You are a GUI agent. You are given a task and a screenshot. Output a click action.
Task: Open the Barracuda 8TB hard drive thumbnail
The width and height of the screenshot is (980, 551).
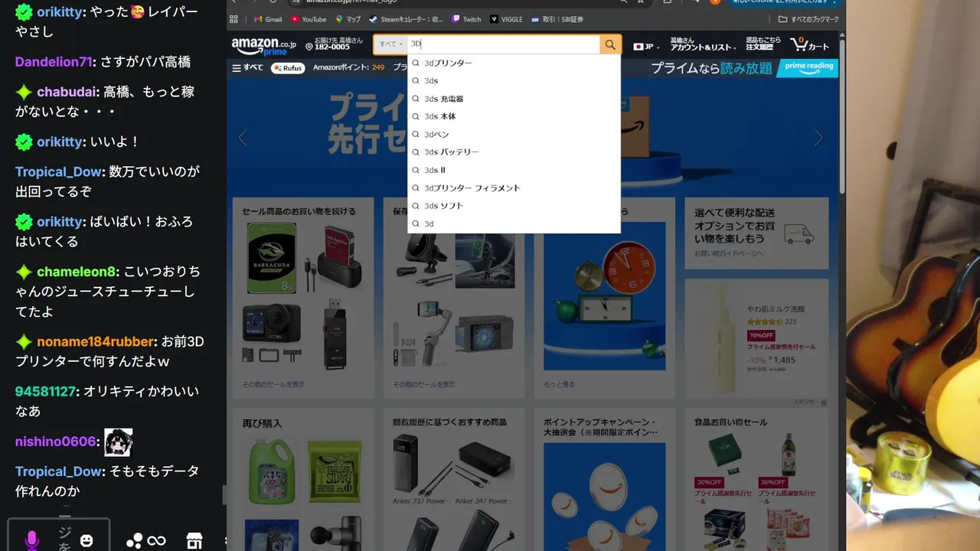pos(272,258)
